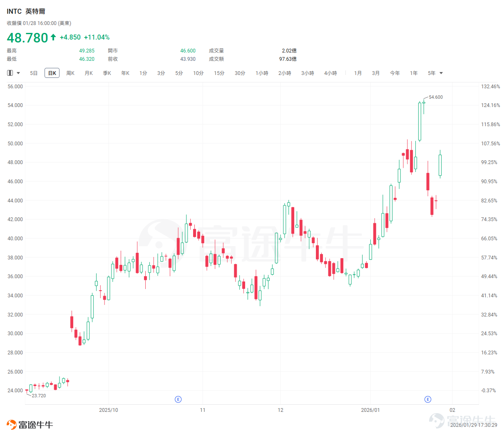
Task: Click the green up arrow by price
Action: coord(53,37)
